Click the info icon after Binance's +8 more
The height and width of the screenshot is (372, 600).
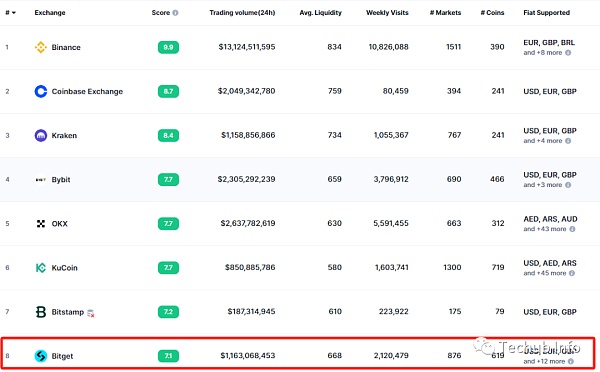click(x=568, y=53)
